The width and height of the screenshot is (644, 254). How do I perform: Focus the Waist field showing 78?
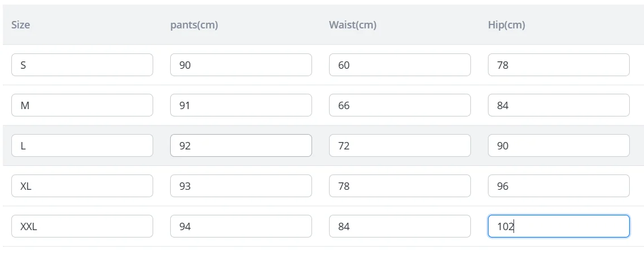click(399, 186)
